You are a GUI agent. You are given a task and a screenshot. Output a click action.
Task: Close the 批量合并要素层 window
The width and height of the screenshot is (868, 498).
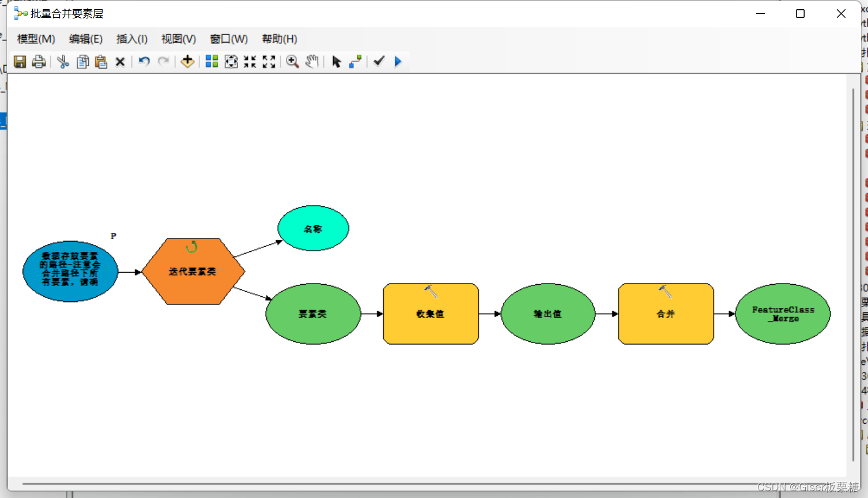(x=841, y=14)
